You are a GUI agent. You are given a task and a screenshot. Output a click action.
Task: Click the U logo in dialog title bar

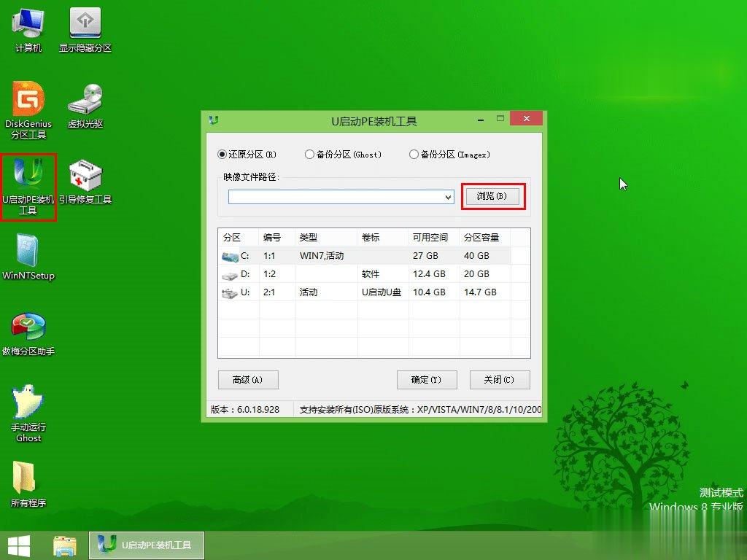pyautogui.click(x=214, y=120)
